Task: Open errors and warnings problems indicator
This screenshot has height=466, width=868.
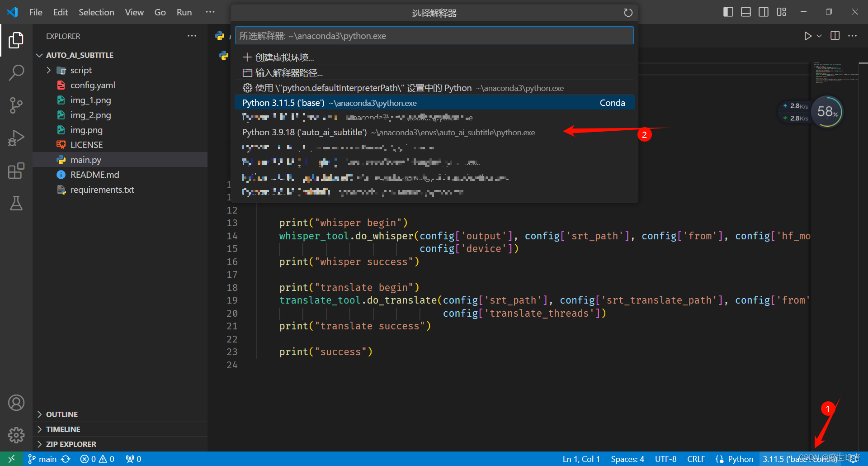Action: coord(97,459)
